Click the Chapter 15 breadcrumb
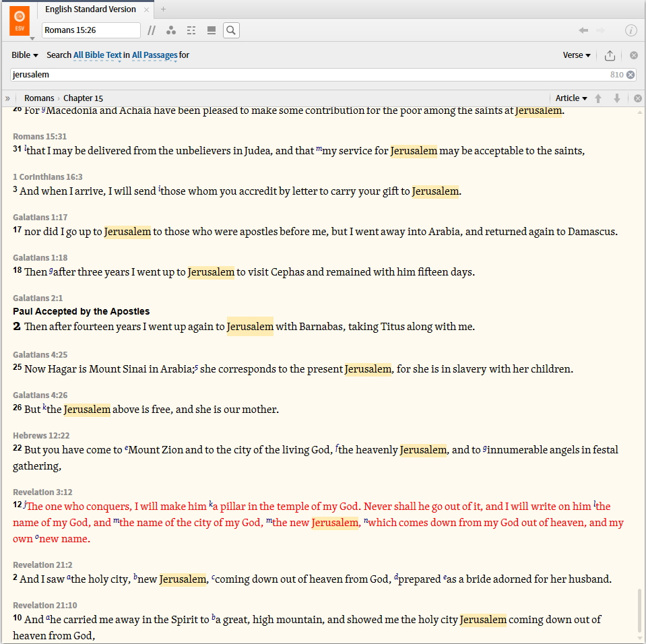Viewport: 646px width, 644px height. coord(84,98)
